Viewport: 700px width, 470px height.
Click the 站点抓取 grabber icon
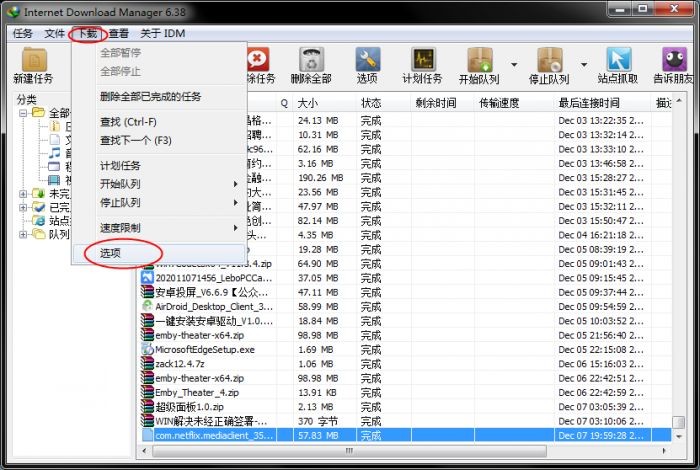[618, 59]
